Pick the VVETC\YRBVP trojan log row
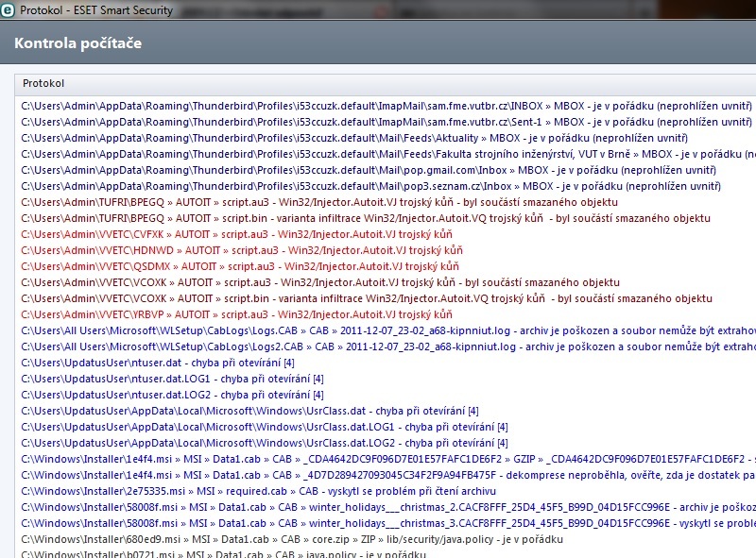The width and height of the screenshot is (756, 558). (236, 314)
